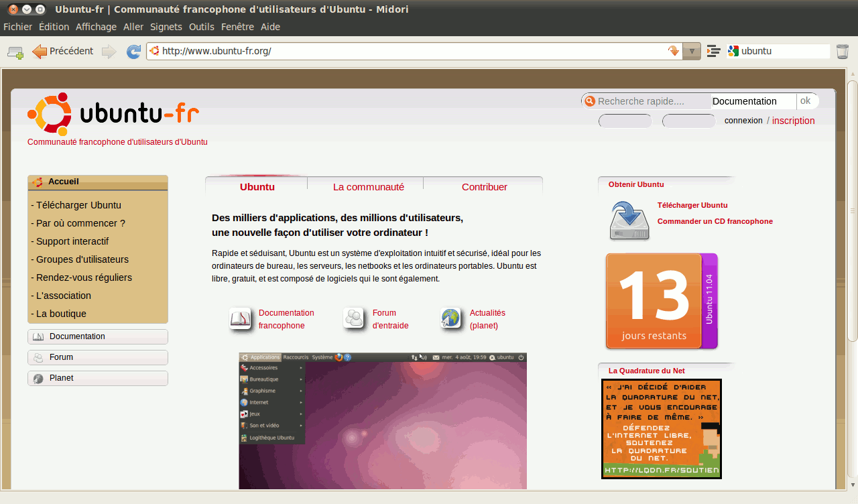This screenshot has width=858, height=504.
Task: Click the forward arrow navigation icon
Action: (x=109, y=52)
